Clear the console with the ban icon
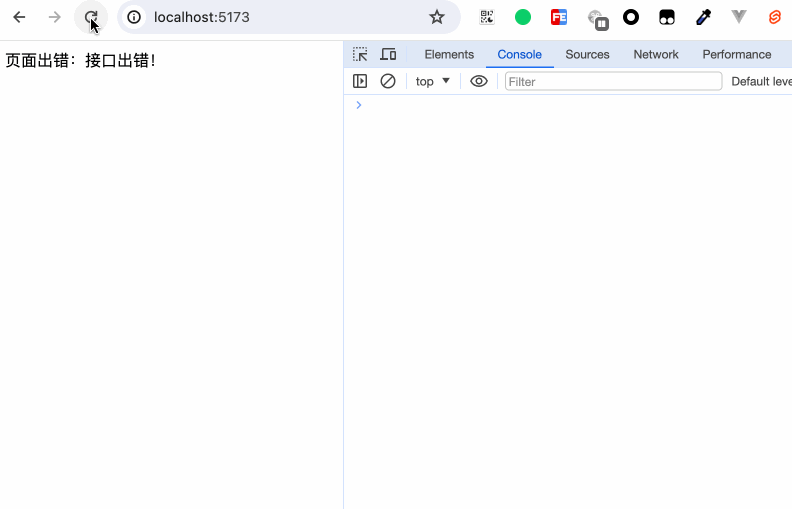 pyautogui.click(x=388, y=81)
